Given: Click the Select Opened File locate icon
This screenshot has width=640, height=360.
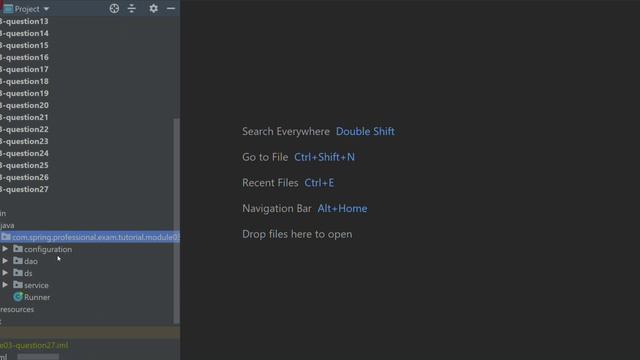Looking at the screenshot, I should [x=114, y=9].
